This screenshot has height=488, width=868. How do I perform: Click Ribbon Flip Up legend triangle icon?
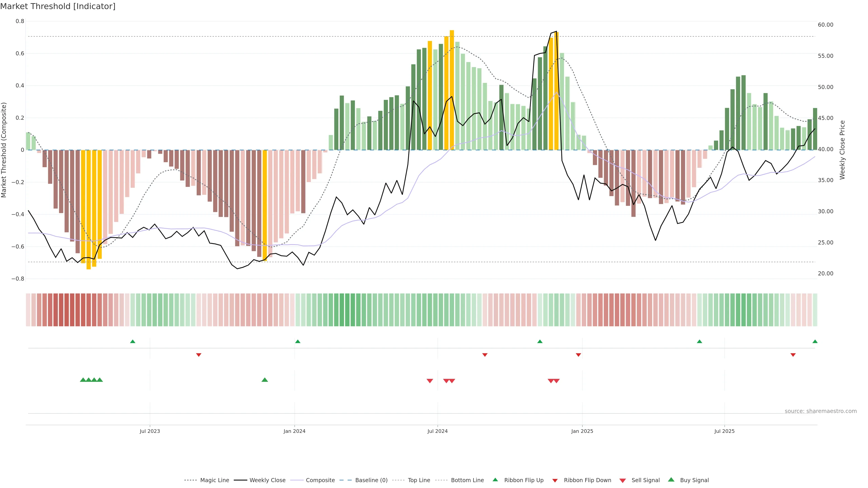point(495,480)
